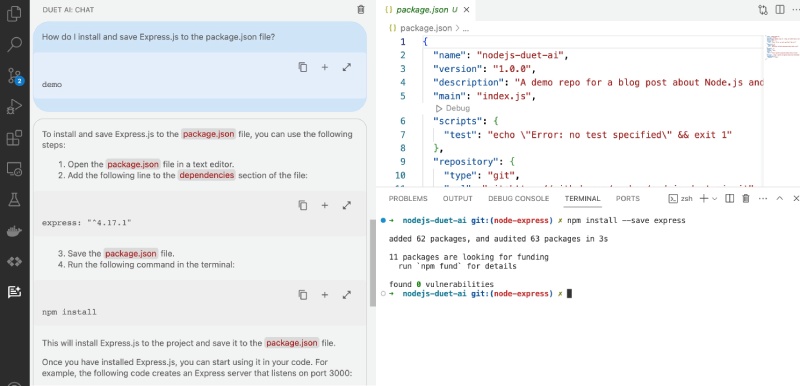
Task: Click the "index.js" main value
Action: [x=504, y=96]
